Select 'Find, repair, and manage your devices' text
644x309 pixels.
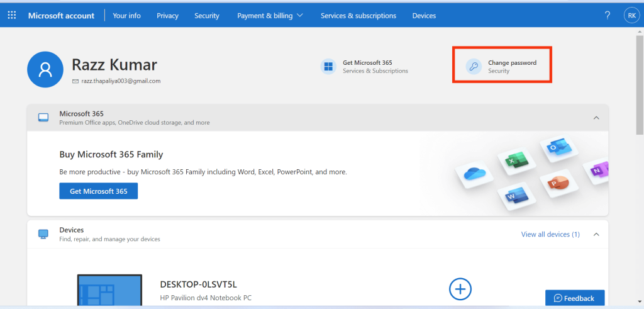point(109,239)
